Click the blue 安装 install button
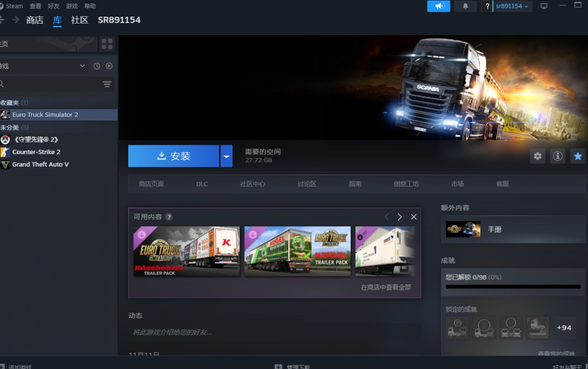The width and height of the screenshot is (588, 369). click(x=174, y=156)
